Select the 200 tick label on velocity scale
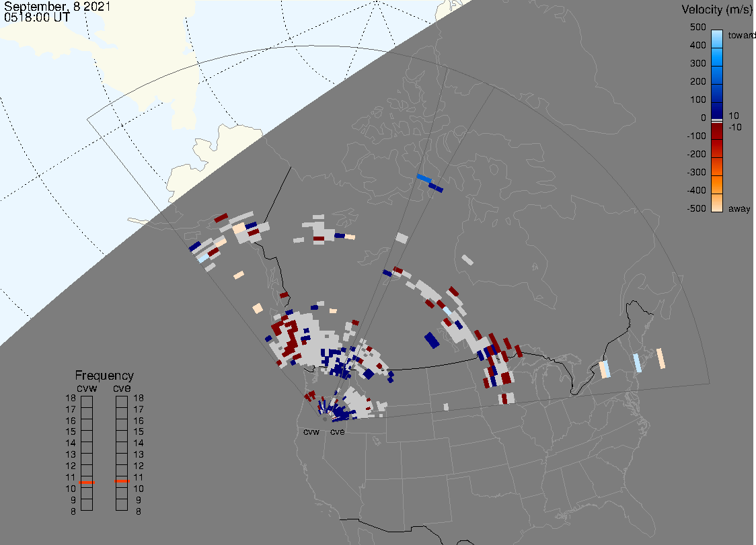Viewport: 756px width, 545px height. click(697, 81)
